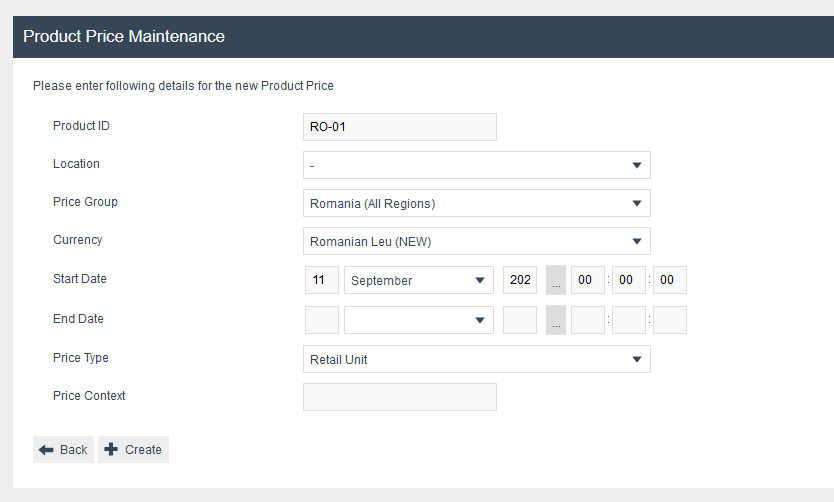Click the Price Context text field
The height and width of the screenshot is (502, 834).
click(399, 397)
